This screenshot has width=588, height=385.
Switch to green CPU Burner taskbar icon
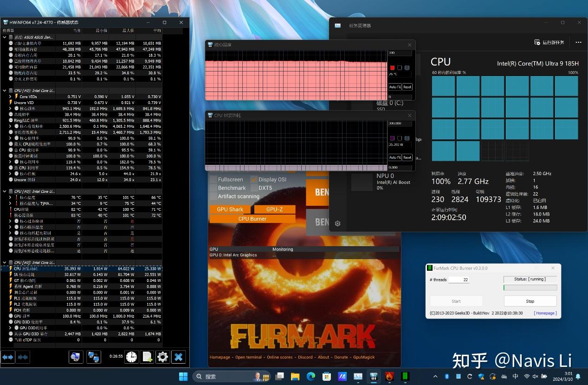[x=405, y=376]
